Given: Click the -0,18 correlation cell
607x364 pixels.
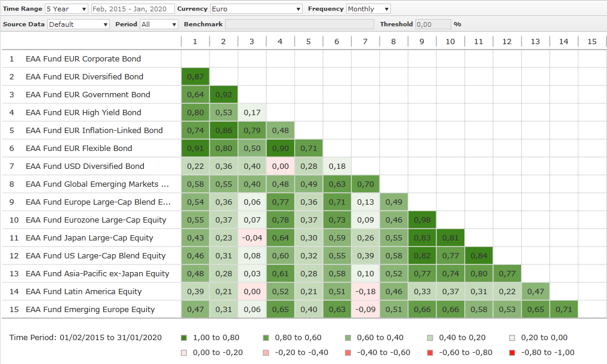Looking at the screenshot, I should point(365,292).
